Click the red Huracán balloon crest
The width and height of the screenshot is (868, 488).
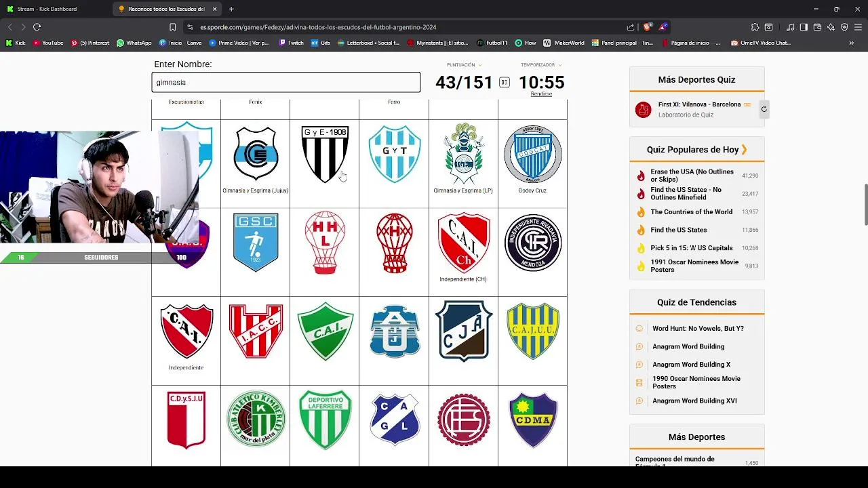click(395, 243)
